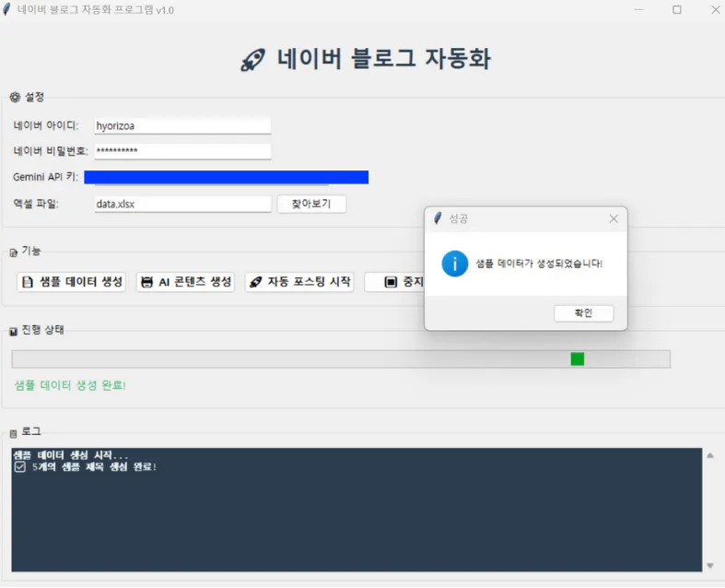This screenshot has height=588, width=725.
Task: Click the gear icon next to 설정
Action: tap(15, 97)
